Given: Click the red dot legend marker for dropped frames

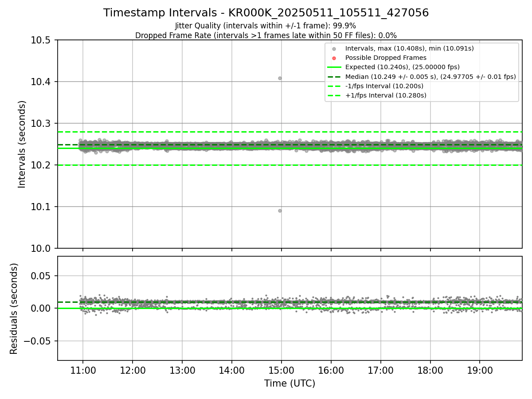Looking at the screenshot, I should [x=334, y=58].
